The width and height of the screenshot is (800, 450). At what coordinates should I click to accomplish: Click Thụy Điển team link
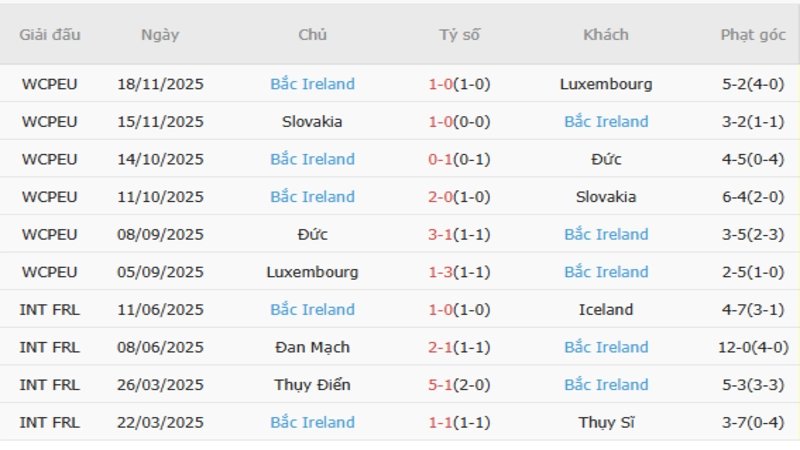click(x=312, y=385)
